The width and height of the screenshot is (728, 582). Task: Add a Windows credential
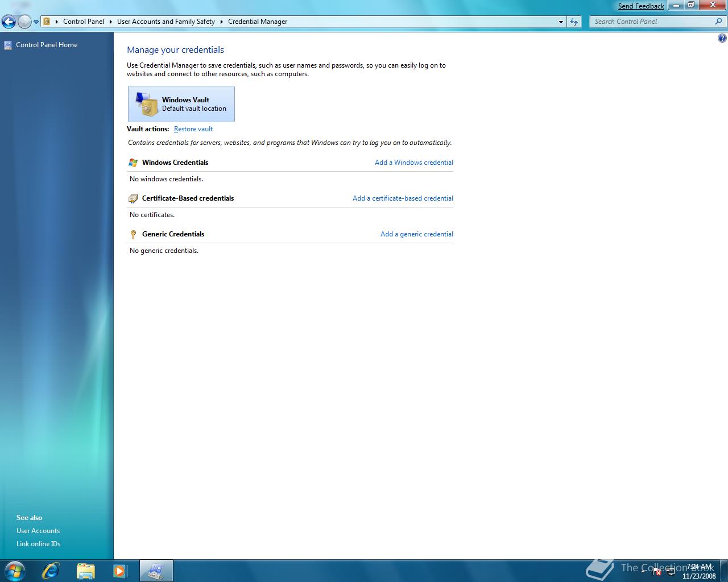[414, 163]
